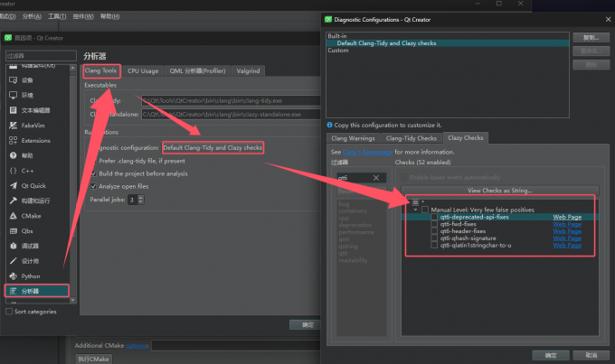Increase the Parallel jobs value
Screen dimensions: 615x364
140,196
